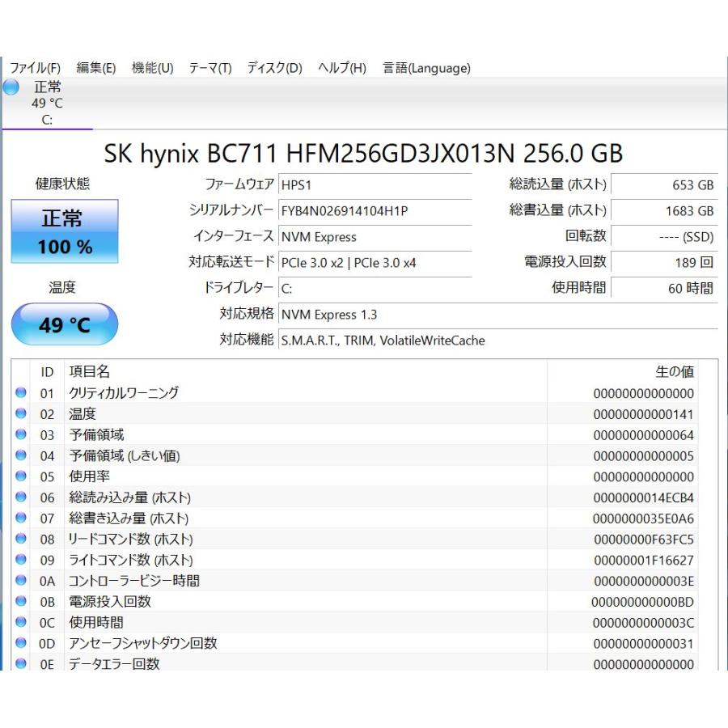Click raw value 0000000035E0A6
Screen dimensions: 728x728
click(644, 518)
